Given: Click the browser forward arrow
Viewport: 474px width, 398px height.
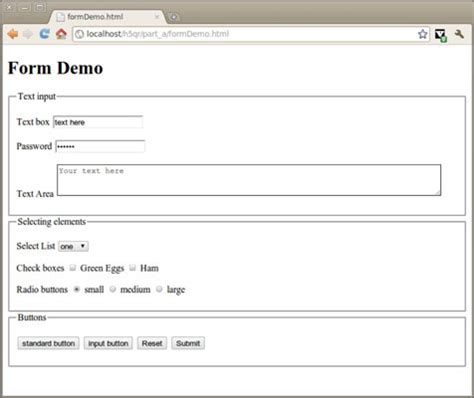Looking at the screenshot, I should (28, 34).
